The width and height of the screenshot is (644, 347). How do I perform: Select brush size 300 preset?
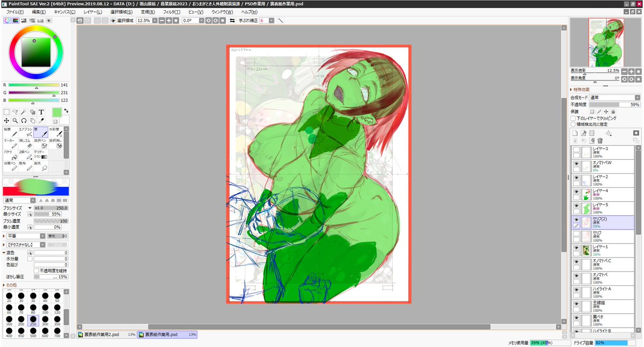pos(45,322)
